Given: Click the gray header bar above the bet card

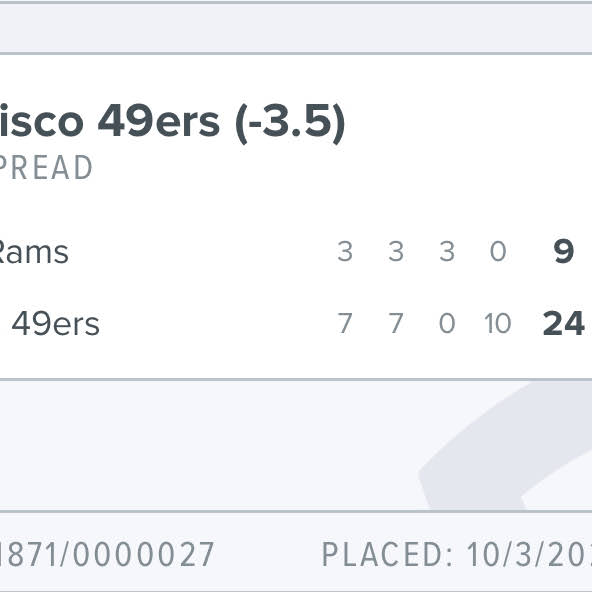Looking at the screenshot, I should pos(296,28).
